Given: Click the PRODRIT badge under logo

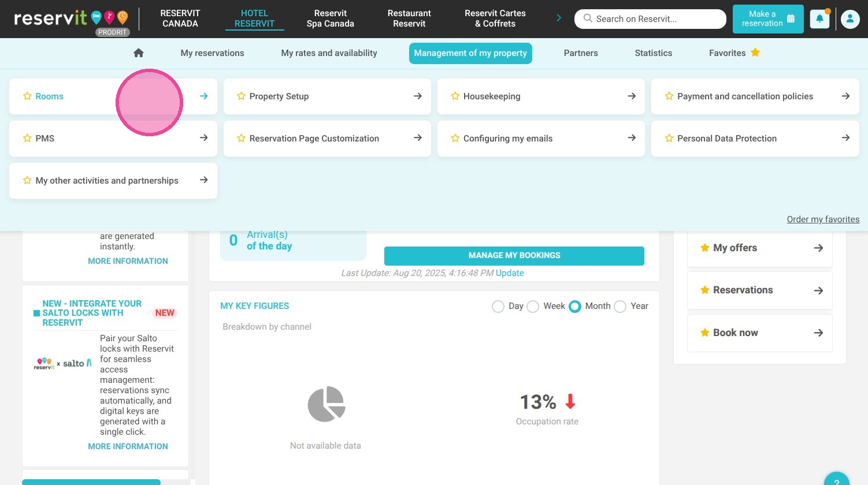Looking at the screenshot, I should point(113,32).
